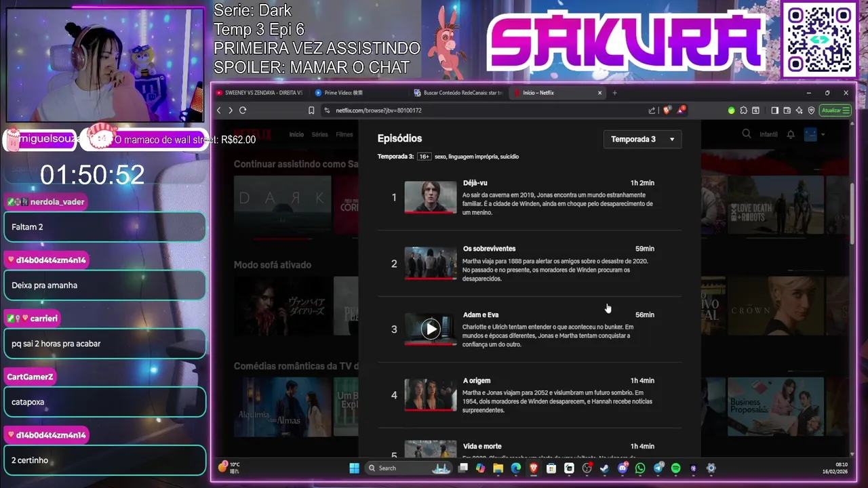
Task: Click the 1h 2min duration of Déjà-vu
Action: (x=642, y=183)
